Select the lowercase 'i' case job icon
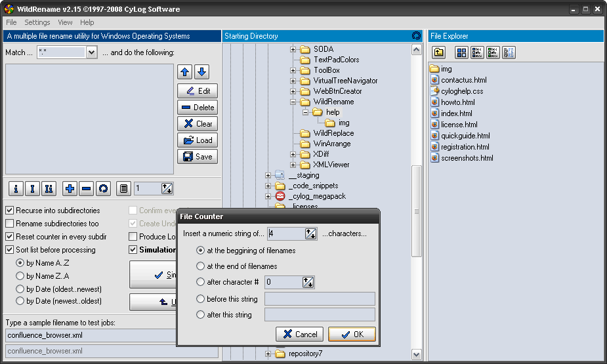 [16, 189]
